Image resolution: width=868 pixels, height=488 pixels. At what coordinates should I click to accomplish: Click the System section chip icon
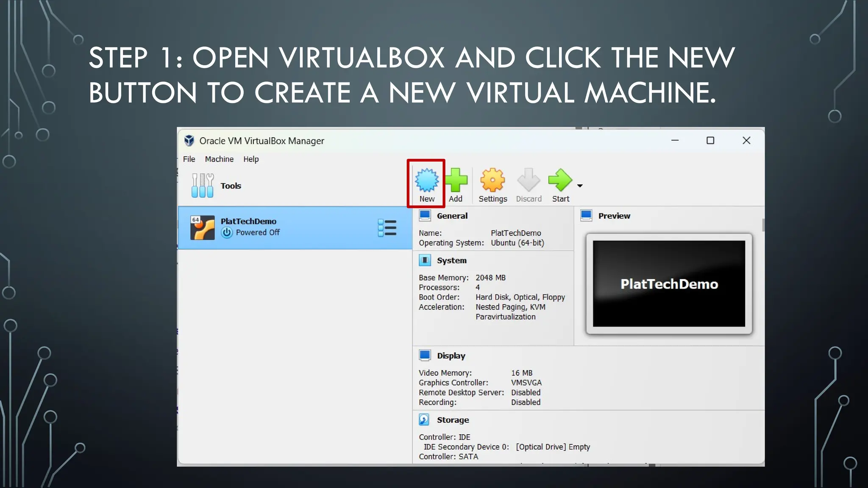pyautogui.click(x=425, y=260)
